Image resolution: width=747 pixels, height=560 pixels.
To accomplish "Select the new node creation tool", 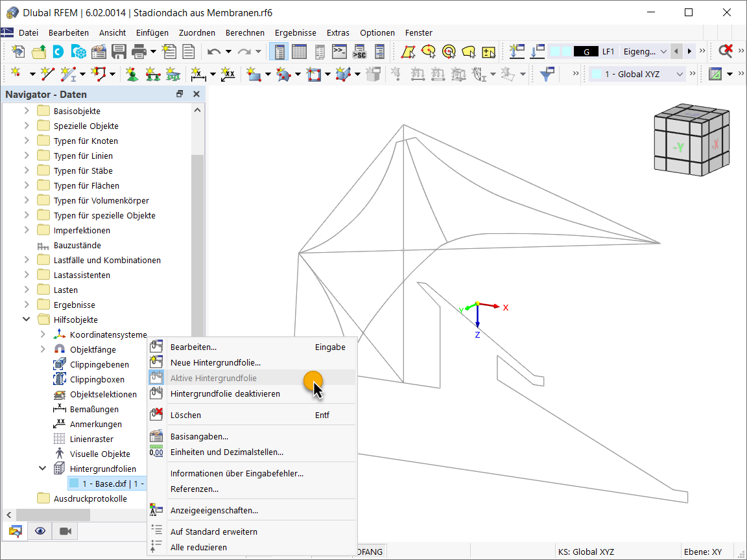I will pos(14,74).
